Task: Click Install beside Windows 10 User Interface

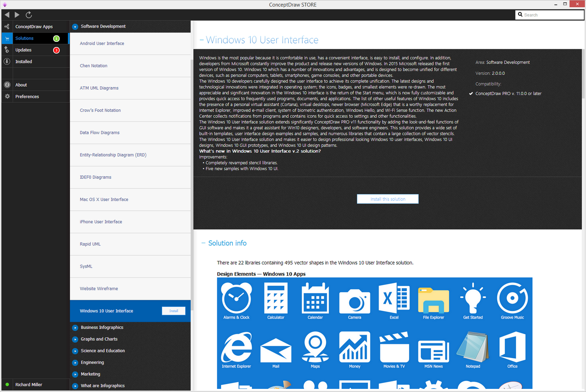Action: 173,311
